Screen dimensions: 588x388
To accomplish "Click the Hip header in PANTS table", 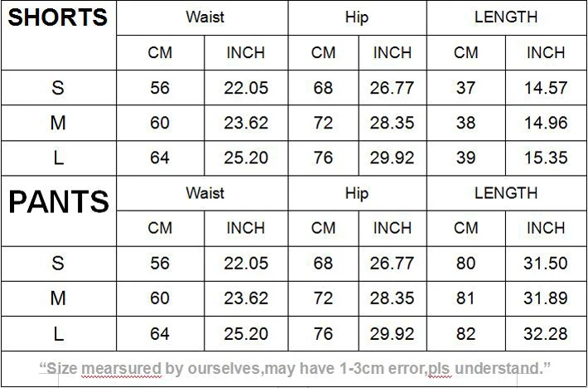I will [x=356, y=193].
